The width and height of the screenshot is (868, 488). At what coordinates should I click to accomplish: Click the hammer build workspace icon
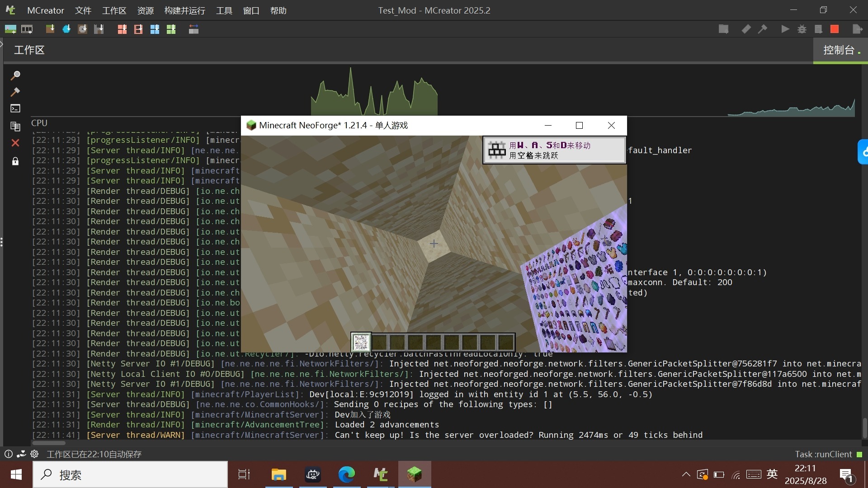point(763,29)
